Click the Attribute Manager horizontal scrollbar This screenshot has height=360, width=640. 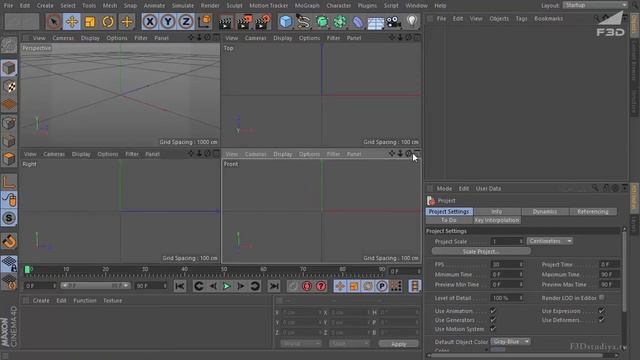point(517,356)
